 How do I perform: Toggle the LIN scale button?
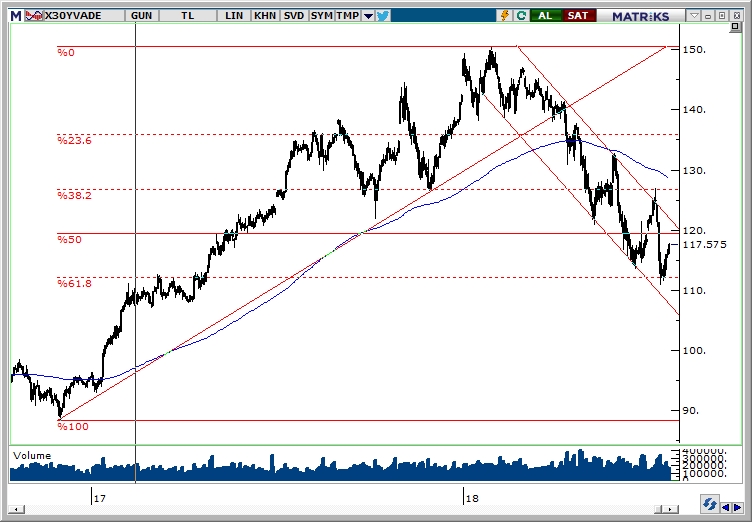point(234,16)
